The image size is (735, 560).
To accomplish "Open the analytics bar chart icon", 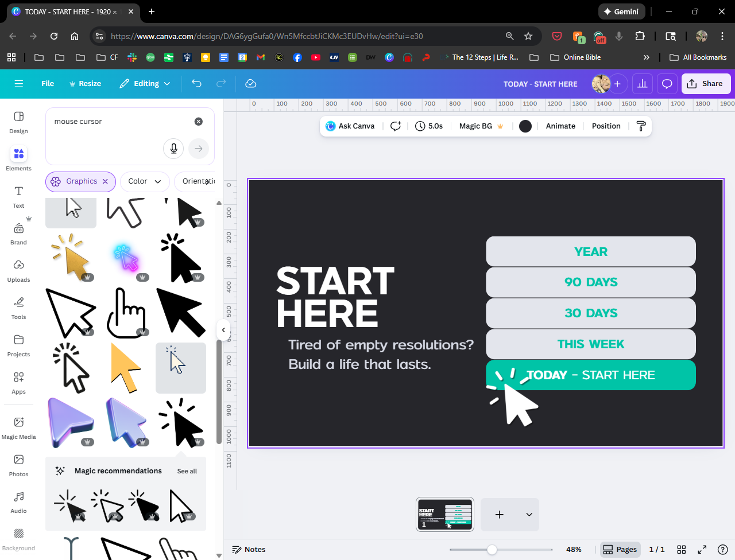I will point(642,84).
